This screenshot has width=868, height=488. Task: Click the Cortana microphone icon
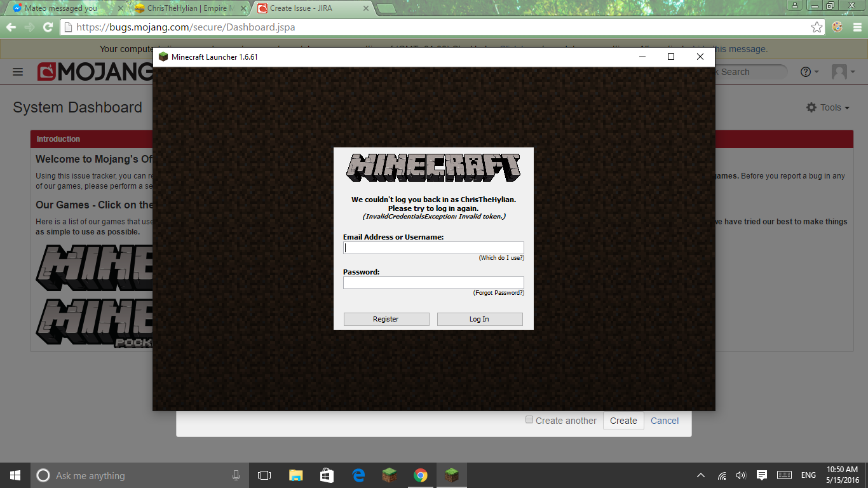(236, 475)
